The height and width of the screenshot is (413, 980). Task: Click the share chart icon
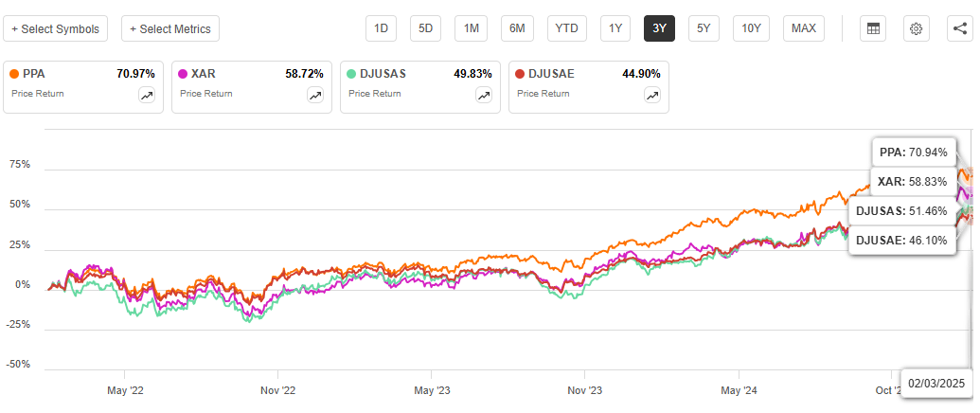pos(959,28)
